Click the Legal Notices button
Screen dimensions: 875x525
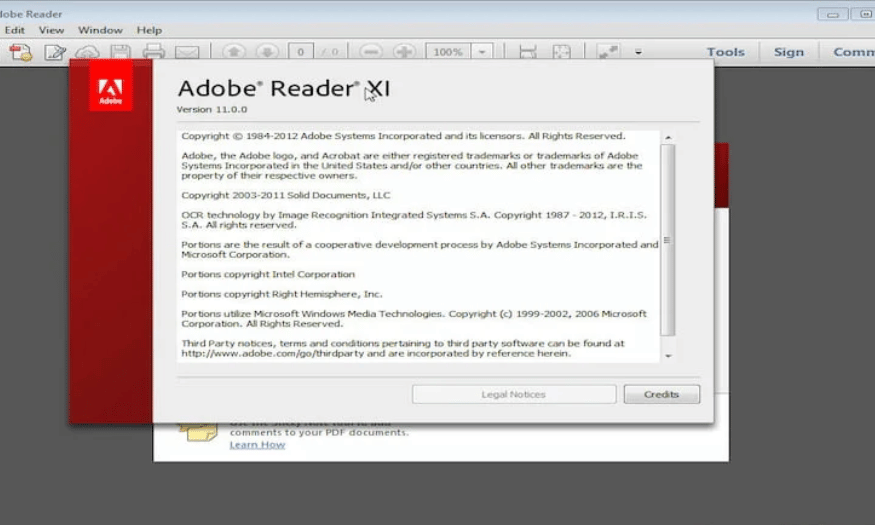[514, 394]
